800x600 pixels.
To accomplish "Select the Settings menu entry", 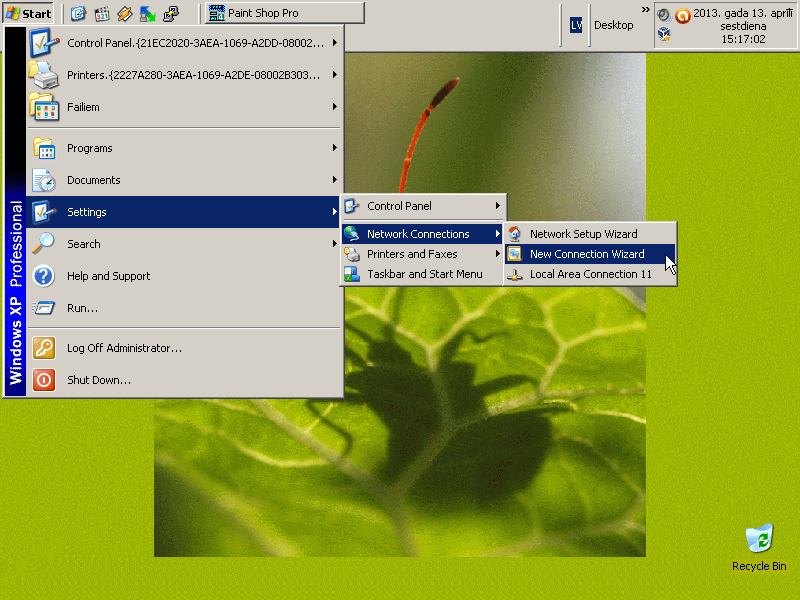I will tap(184, 212).
